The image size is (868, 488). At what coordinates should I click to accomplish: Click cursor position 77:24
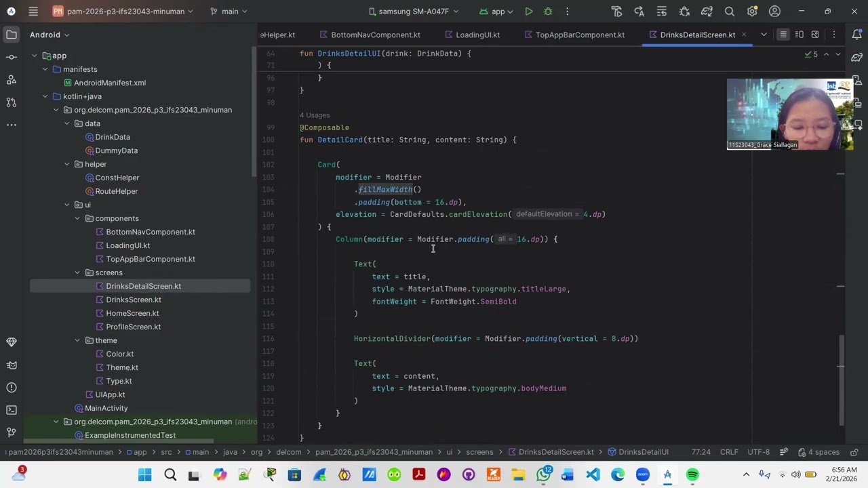[x=701, y=452]
